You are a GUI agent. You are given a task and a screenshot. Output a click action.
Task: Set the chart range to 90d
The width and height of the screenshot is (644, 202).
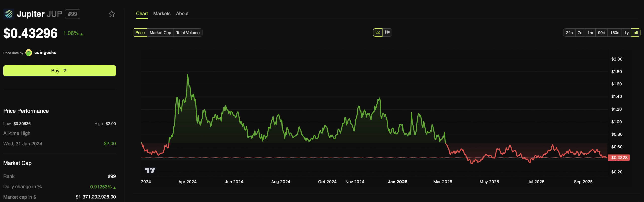[601, 33]
